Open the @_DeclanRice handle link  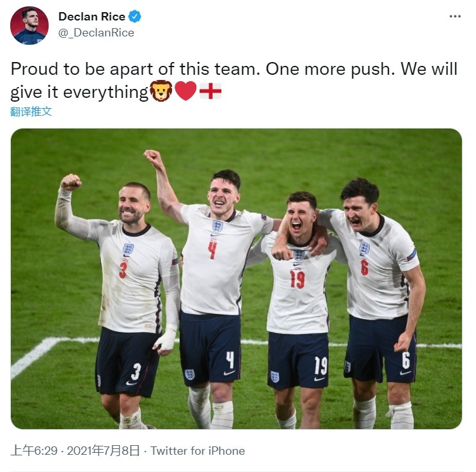click(x=96, y=33)
